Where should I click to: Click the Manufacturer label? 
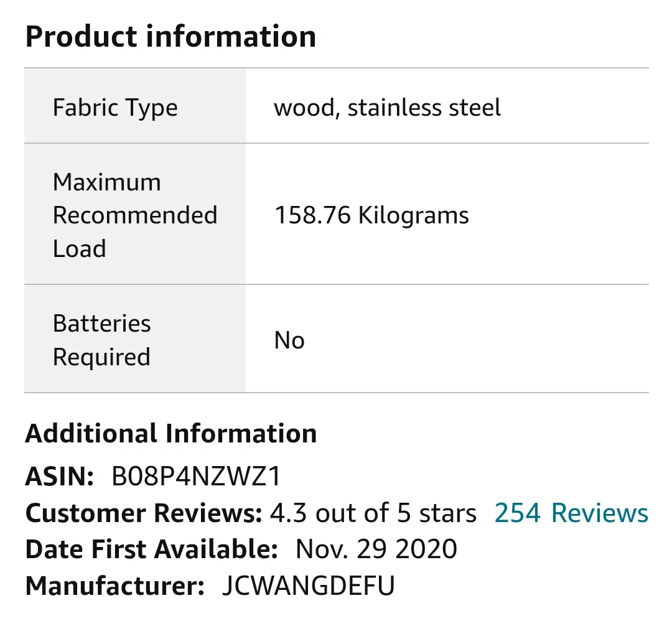point(115,586)
